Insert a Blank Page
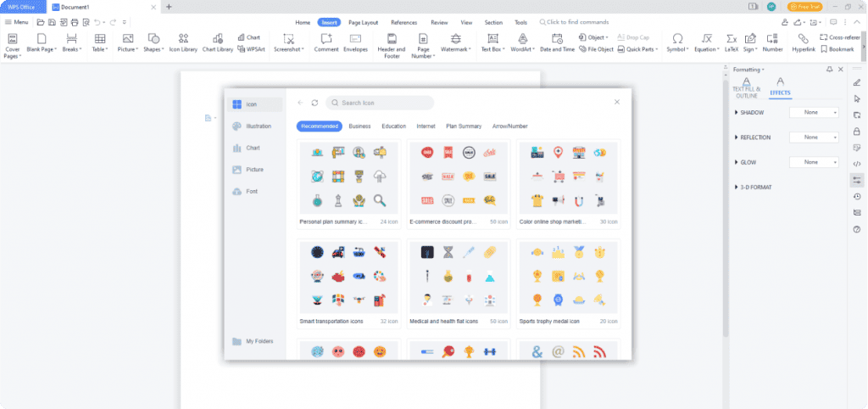The height and width of the screenshot is (409, 868). coord(41,42)
